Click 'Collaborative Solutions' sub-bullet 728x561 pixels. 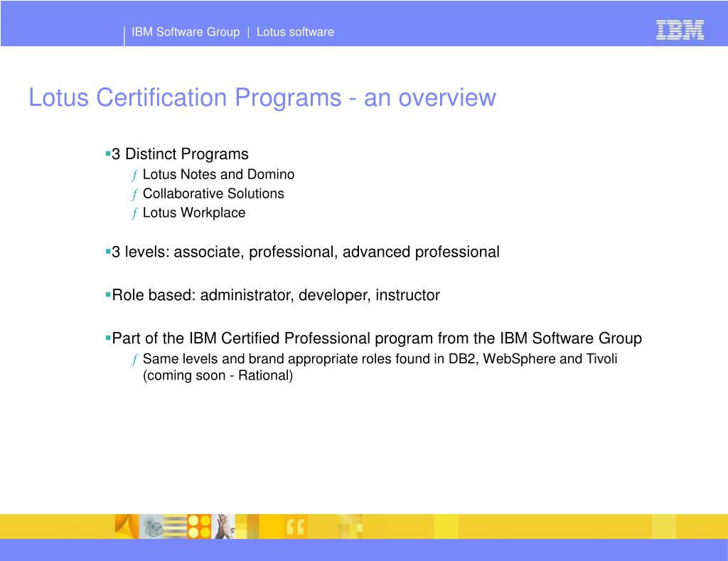pos(213,193)
